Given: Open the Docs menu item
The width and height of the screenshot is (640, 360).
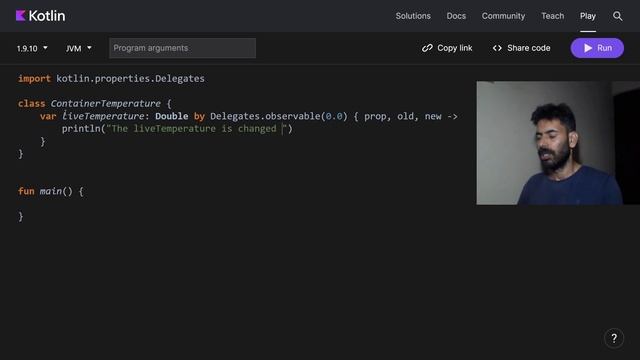Looking at the screenshot, I should pos(456,16).
